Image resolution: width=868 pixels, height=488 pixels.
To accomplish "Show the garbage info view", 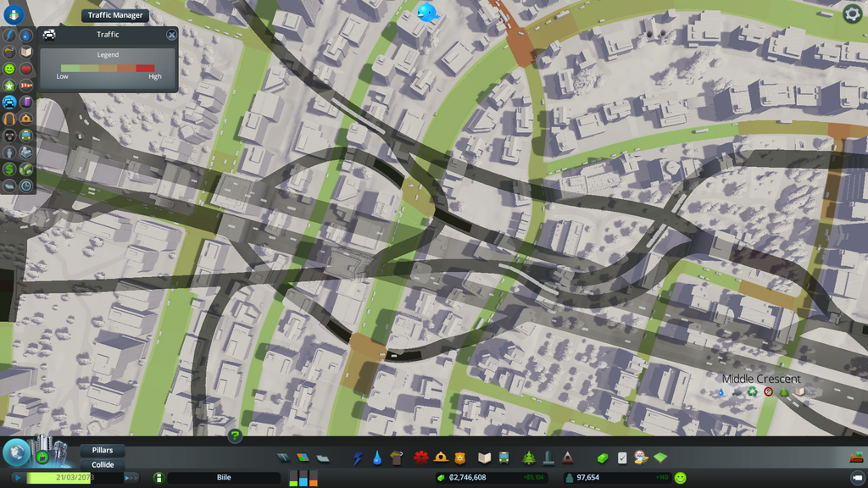I will coord(9,52).
